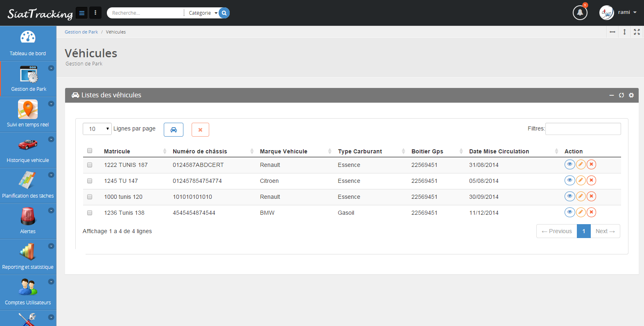Check the 1000 tunis 120 row checkbox

90,197
